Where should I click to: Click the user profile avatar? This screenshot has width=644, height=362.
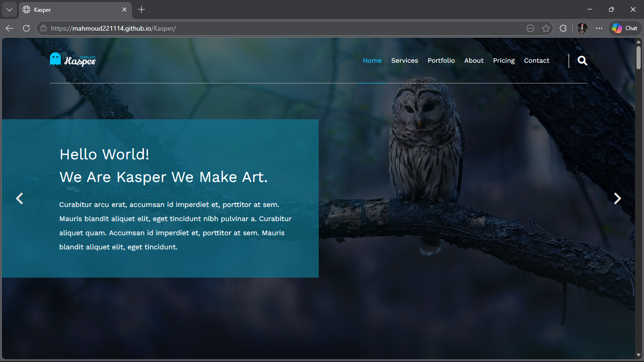(x=582, y=28)
